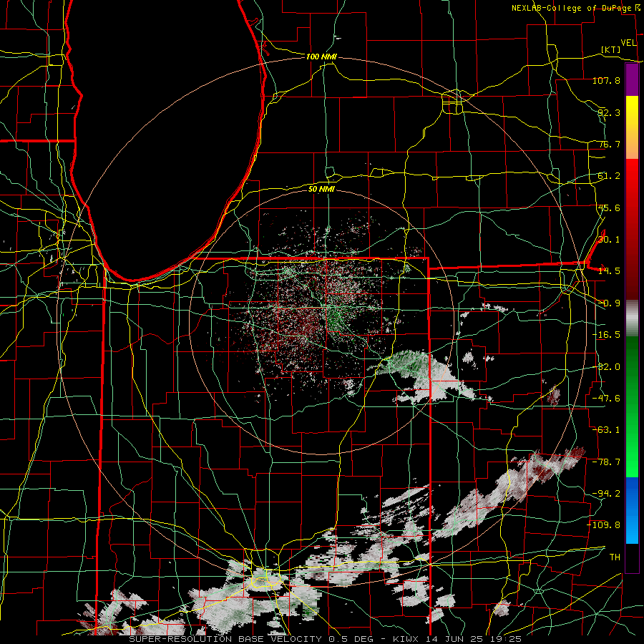
Task: Pick the gray near-zero segment of the color bar
Action: coord(632,318)
